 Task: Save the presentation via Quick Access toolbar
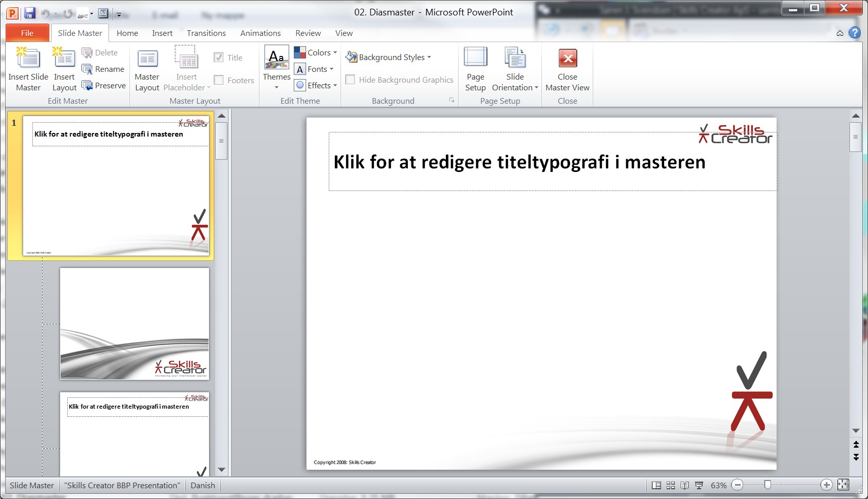pos(30,13)
